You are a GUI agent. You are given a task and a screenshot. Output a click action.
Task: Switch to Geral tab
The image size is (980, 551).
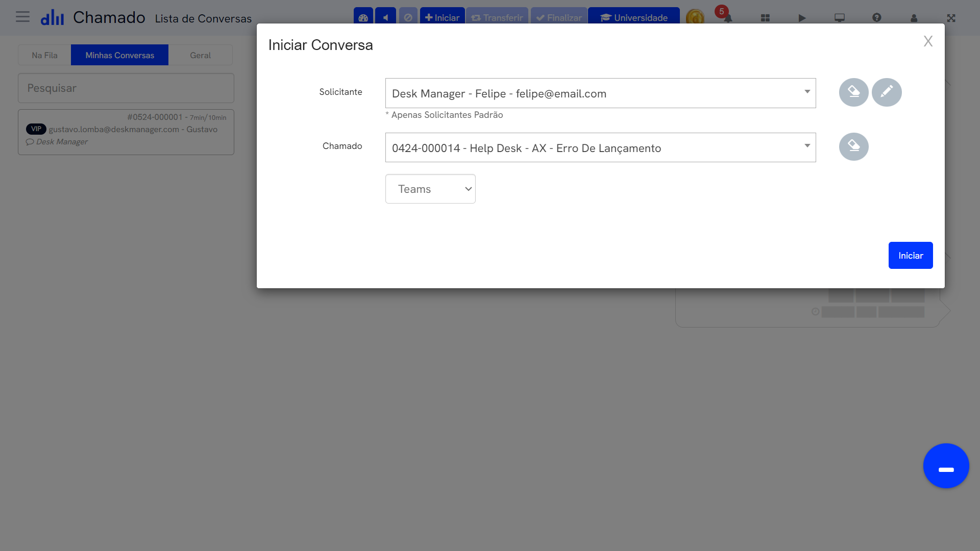coord(201,55)
